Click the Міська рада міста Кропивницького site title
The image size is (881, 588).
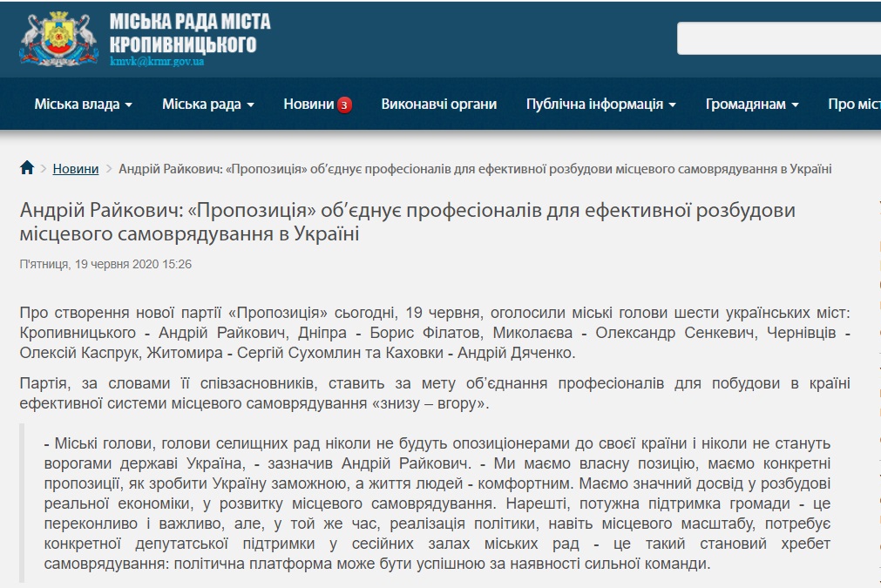click(189, 32)
